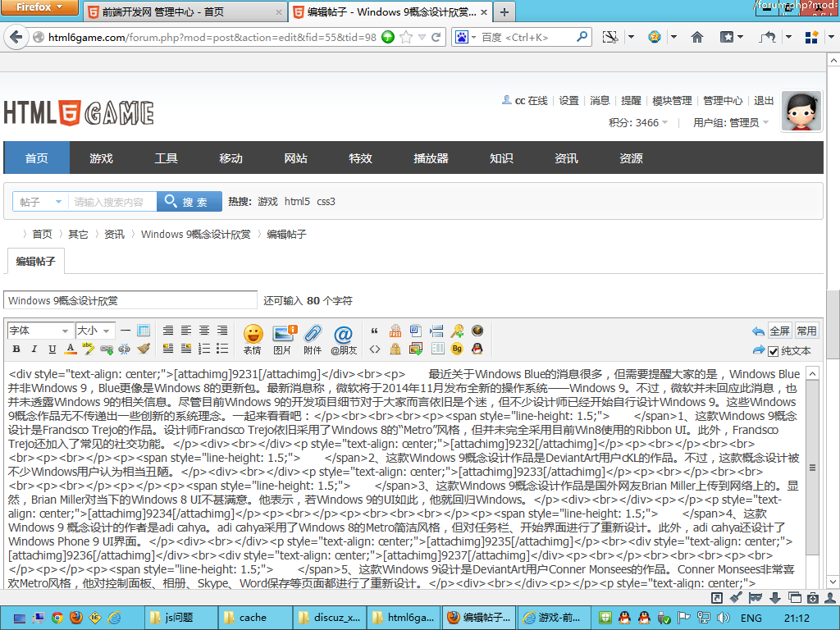The image size is (840, 630).
Task: Open Chrome from the taskbar
Action: tap(57, 618)
